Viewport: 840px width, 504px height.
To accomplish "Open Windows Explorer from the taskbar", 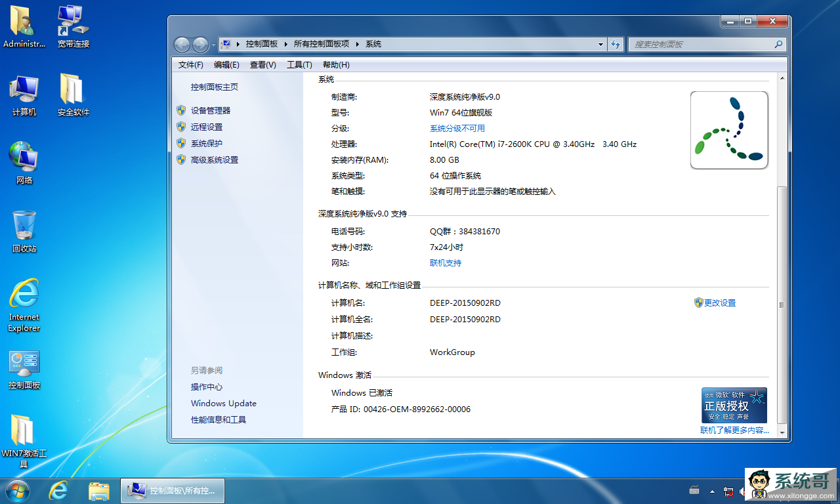I will click(99, 490).
